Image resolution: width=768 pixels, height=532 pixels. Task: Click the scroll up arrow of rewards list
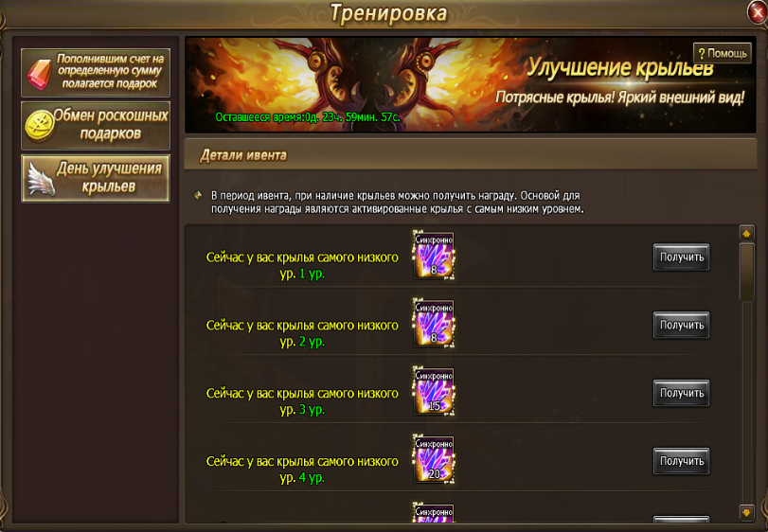(746, 234)
